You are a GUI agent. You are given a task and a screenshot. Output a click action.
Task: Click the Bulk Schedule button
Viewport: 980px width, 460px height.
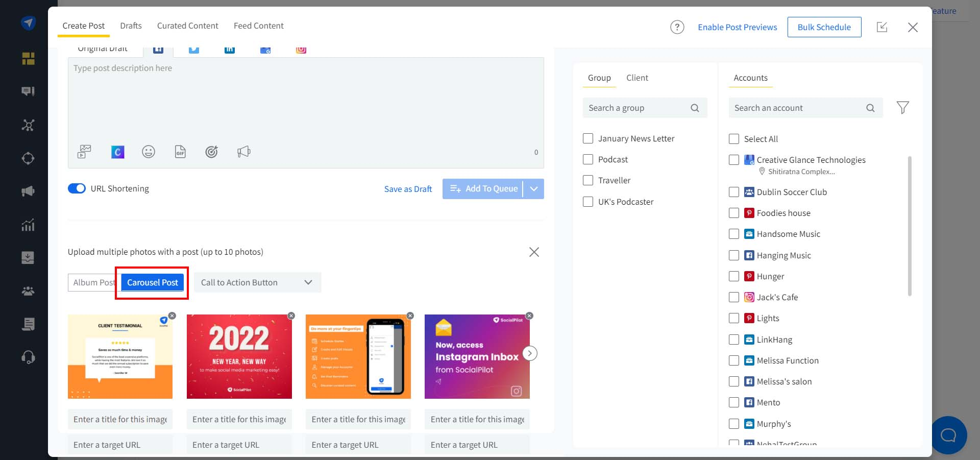tap(824, 27)
